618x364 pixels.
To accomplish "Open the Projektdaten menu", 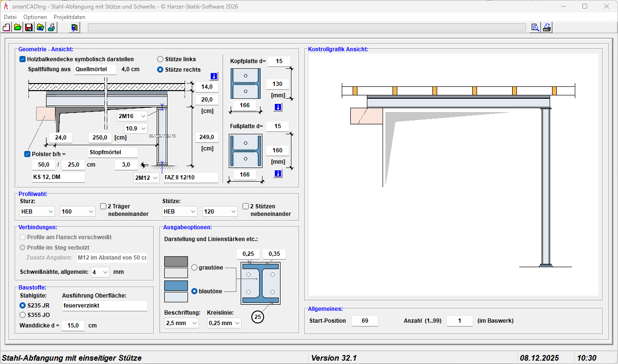I will [69, 17].
